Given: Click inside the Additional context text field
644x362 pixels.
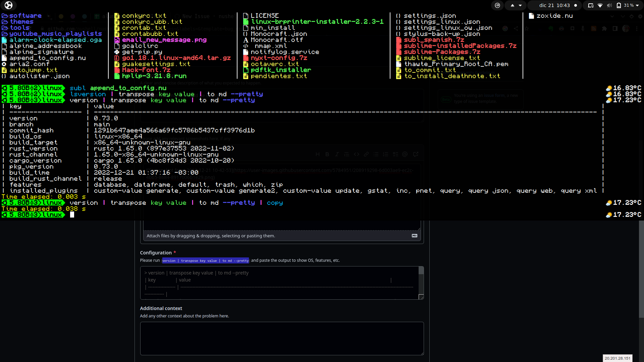Looking at the screenshot, I should [x=282, y=339].
